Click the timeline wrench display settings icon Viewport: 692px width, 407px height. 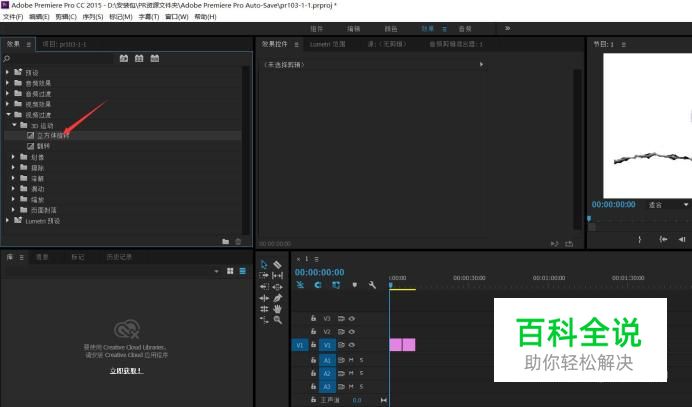tap(372, 285)
